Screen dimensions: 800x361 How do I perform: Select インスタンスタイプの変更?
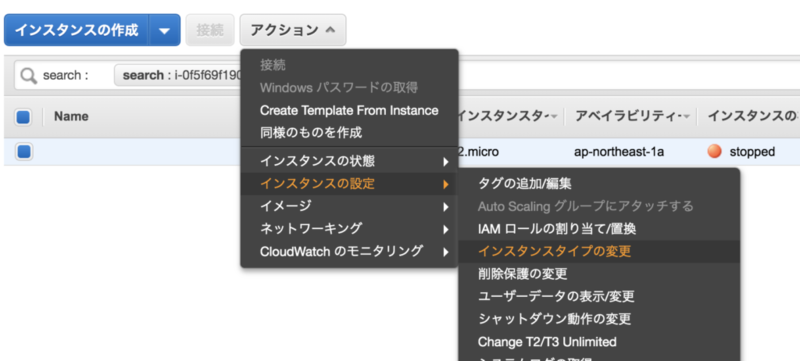(599, 251)
